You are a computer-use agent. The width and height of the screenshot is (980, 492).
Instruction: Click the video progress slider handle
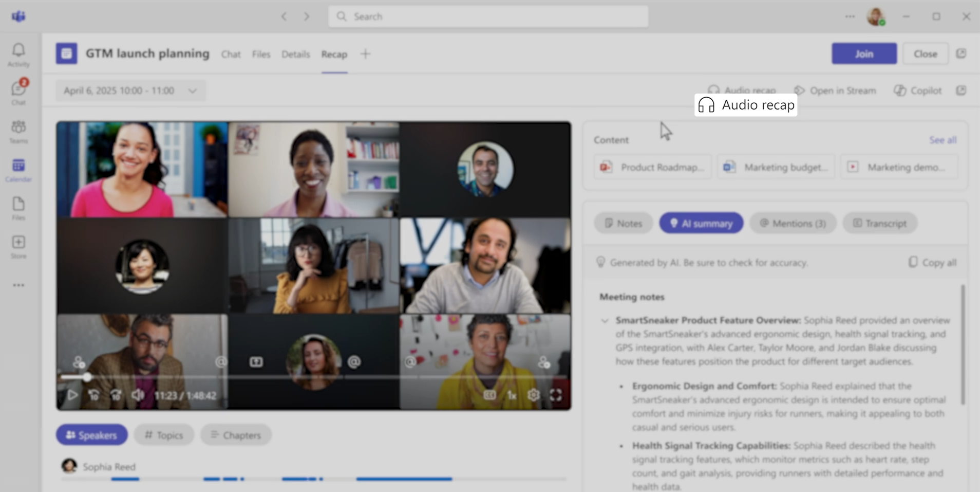[x=87, y=377]
